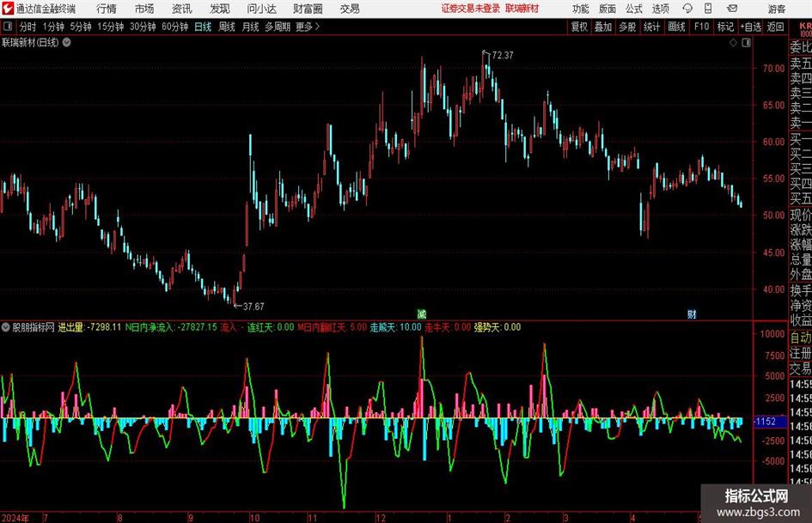The height and width of the screenshot is (523, 812).
Task: Add stock with +自选 button
Action: tap(750, 27)
